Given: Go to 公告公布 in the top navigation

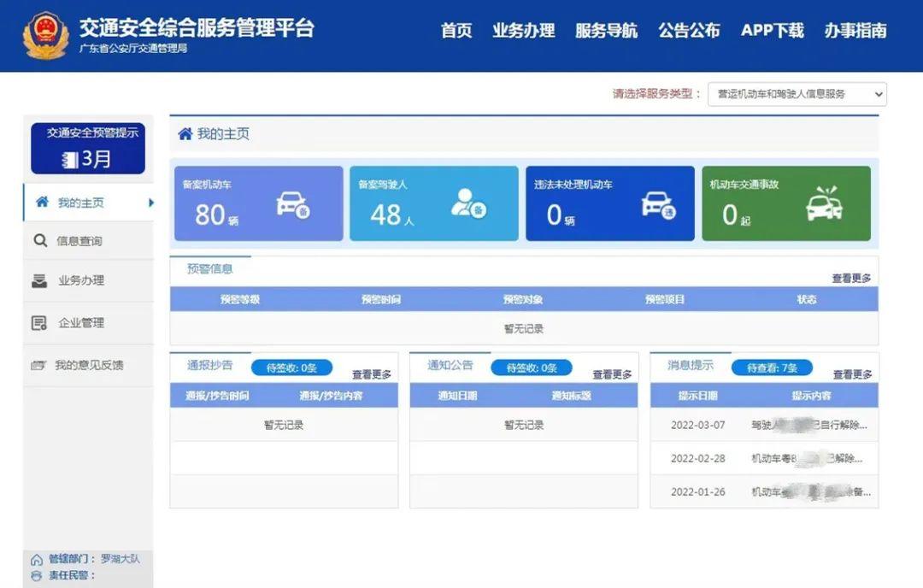Looking at the screenshot, I should [x=689, y=31].
